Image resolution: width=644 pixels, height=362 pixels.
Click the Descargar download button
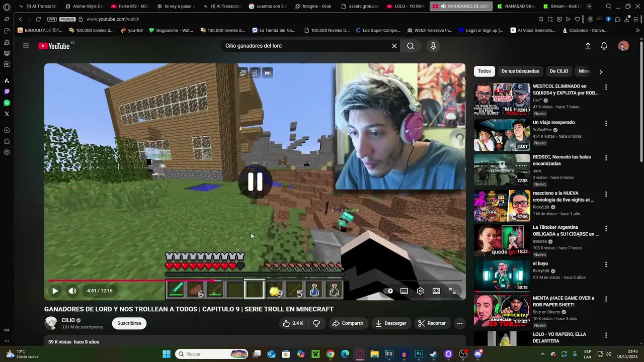click(x=391, y=323)
